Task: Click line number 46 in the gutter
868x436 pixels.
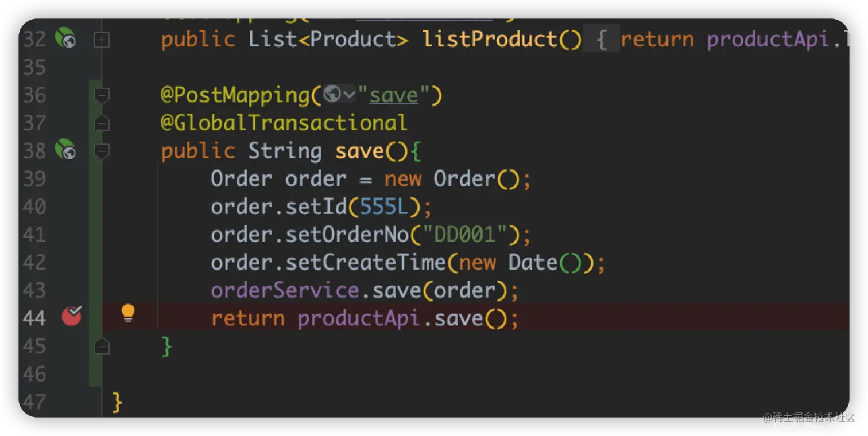Action: tap(34, 374)
